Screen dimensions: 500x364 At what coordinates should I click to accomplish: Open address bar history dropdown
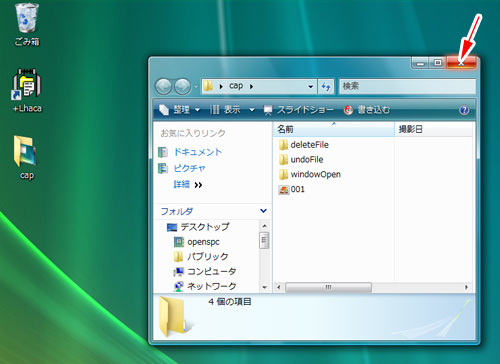pos(311,87)
